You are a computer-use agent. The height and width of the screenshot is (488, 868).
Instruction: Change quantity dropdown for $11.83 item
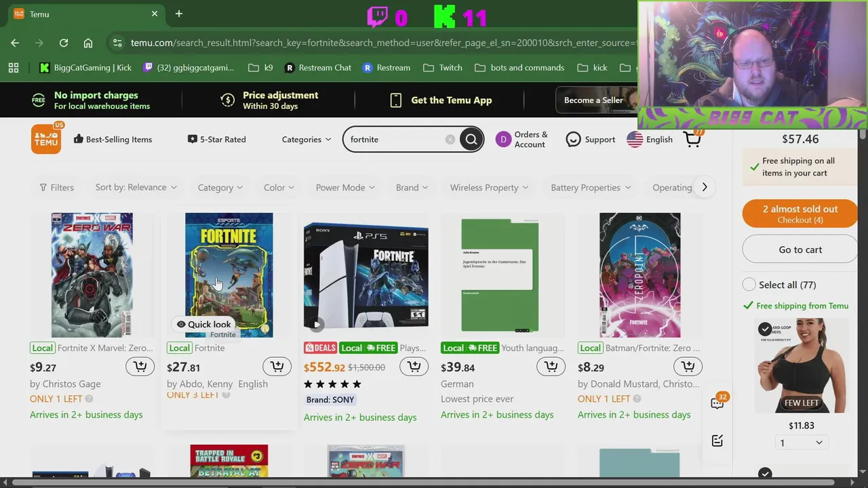coord(801,443)
